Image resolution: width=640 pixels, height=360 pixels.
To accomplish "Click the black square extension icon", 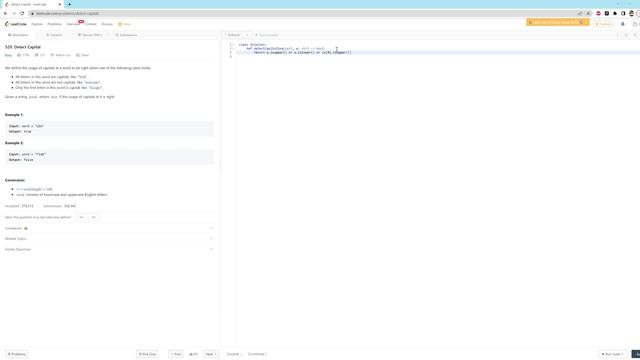I will [607, 13].
